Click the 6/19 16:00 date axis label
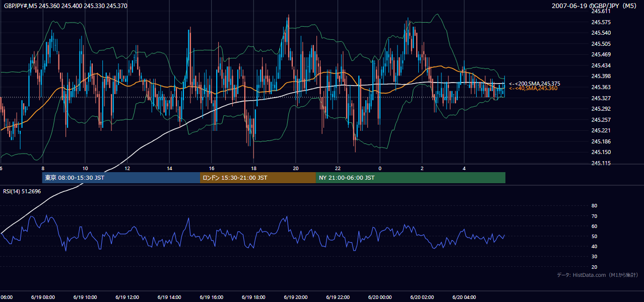 [212, 297]
